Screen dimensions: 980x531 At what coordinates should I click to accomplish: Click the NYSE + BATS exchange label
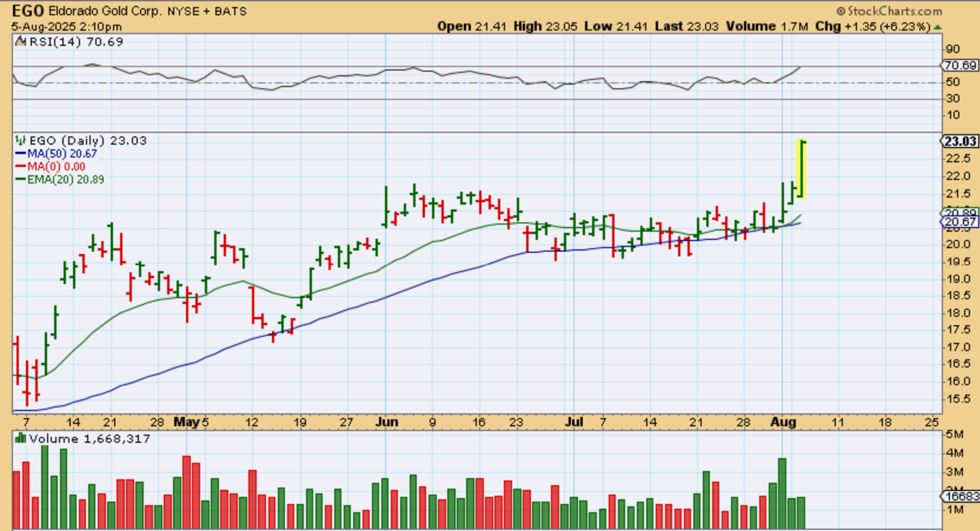pyautogui.click(x=207, y=11)
